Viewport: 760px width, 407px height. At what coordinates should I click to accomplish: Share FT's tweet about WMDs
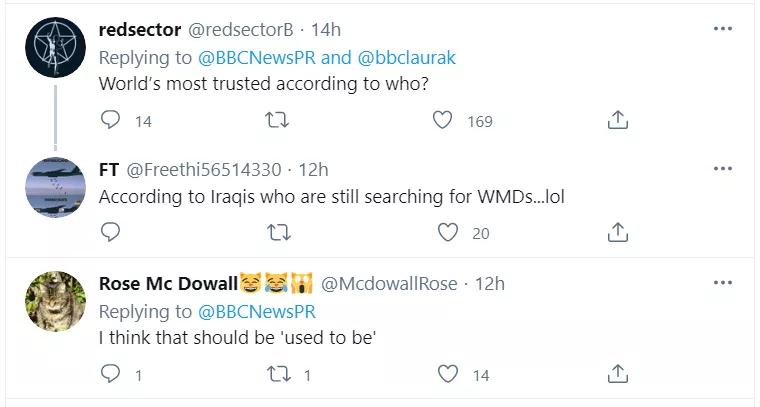pos(618,232)
